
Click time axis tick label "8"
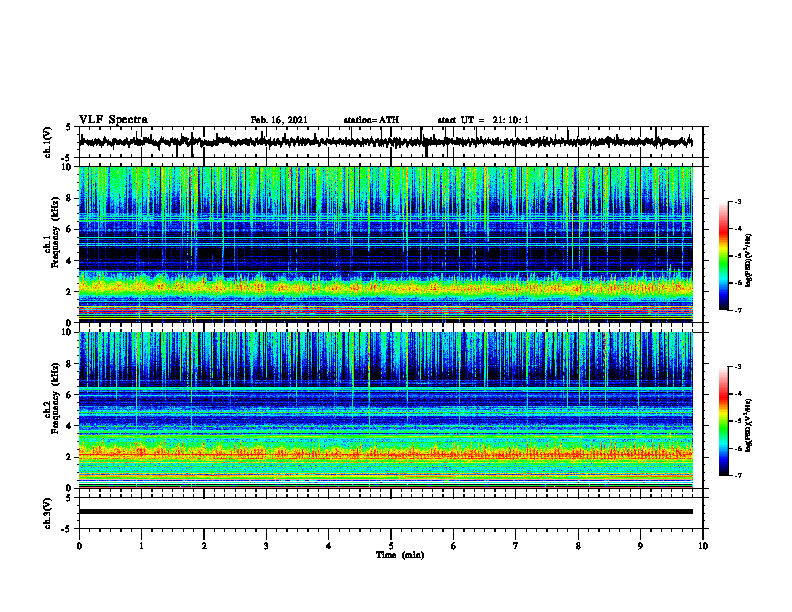578,546
